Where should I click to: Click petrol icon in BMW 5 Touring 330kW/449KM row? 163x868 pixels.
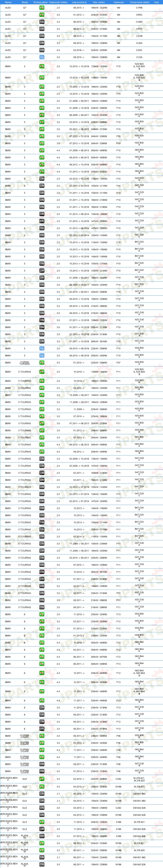pos(42,451)
